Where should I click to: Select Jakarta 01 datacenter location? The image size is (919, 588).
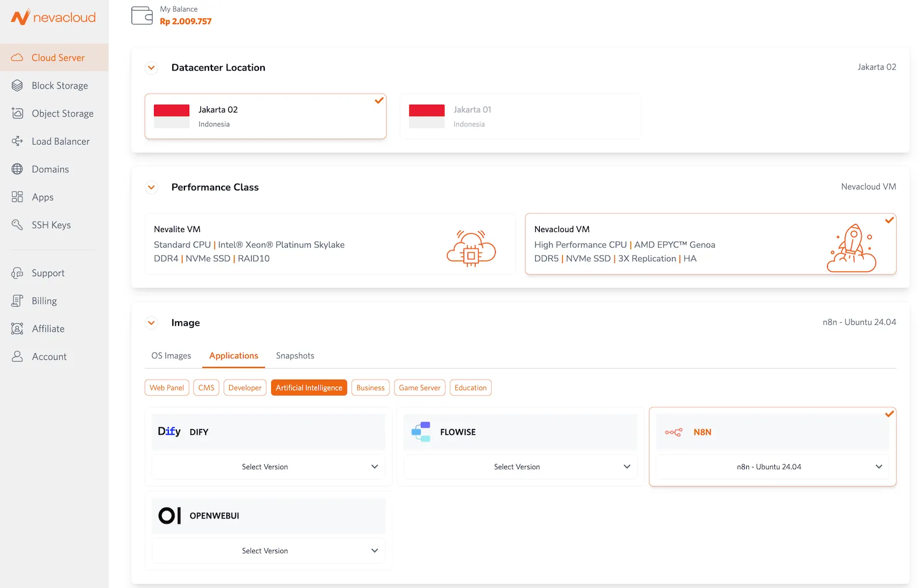click(x=520, y=117)
